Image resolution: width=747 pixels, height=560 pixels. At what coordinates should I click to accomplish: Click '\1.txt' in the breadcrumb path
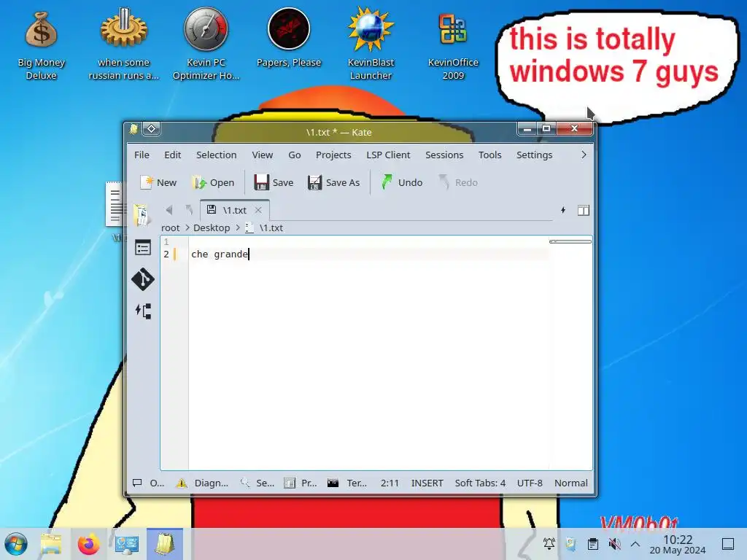click(271, 228)
